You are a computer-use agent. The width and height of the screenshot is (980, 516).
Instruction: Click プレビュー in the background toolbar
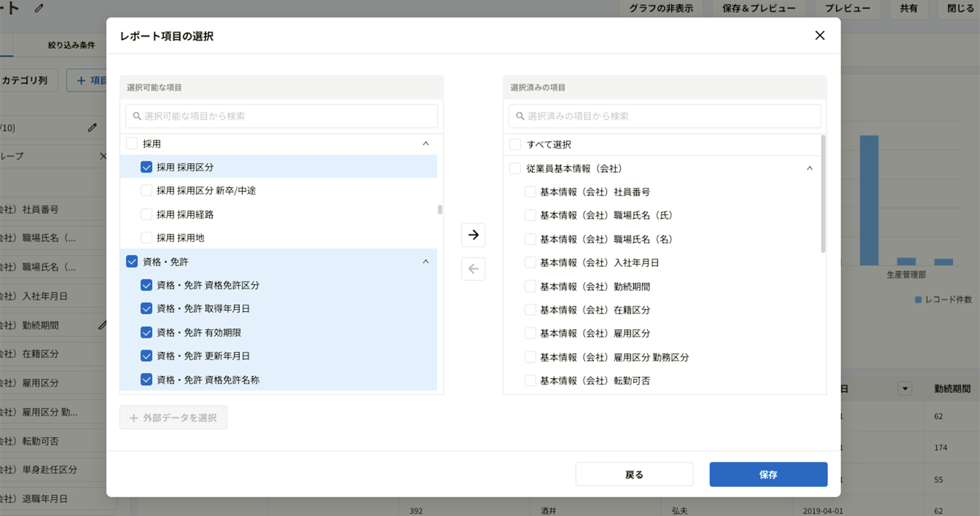pyautogui.click(x=848, y=8)
